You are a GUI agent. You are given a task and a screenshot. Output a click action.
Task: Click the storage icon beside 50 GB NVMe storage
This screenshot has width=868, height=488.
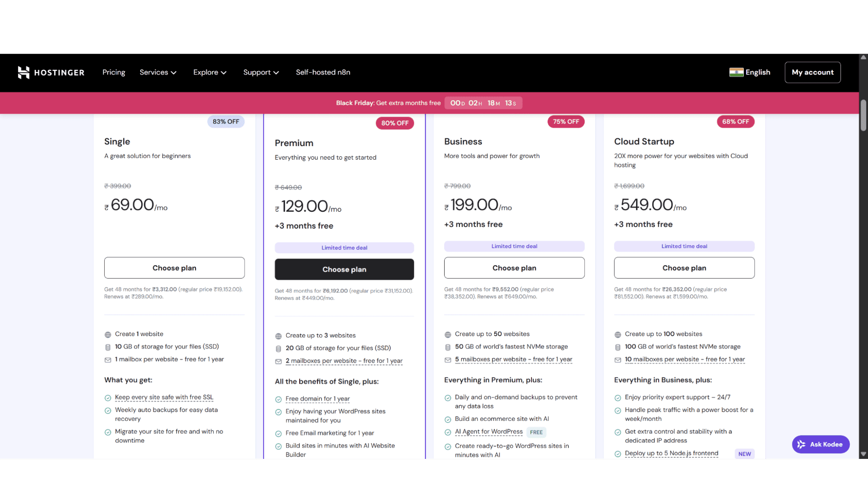coord(448,347)
